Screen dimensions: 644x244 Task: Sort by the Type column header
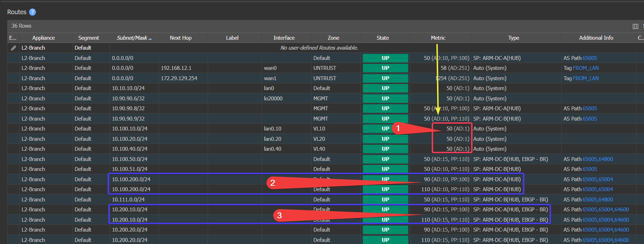[x=514, y=38]
